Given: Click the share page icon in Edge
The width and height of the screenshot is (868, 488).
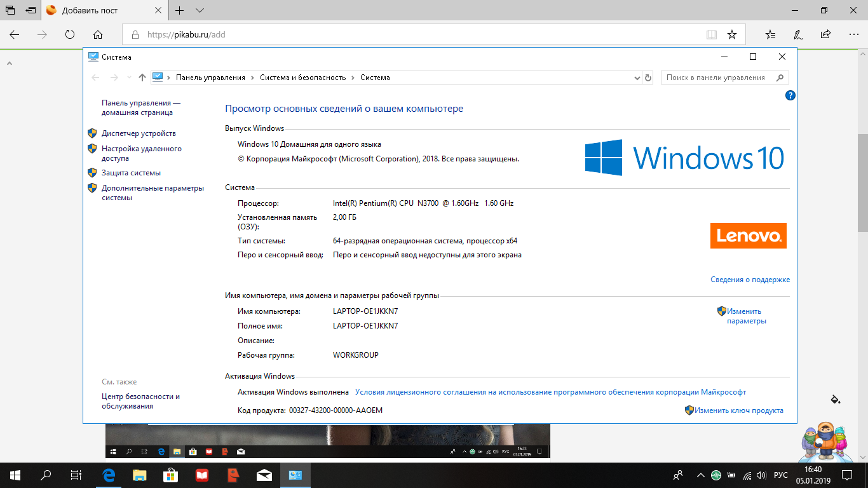Looking at the screenshot, I should 825,34.
